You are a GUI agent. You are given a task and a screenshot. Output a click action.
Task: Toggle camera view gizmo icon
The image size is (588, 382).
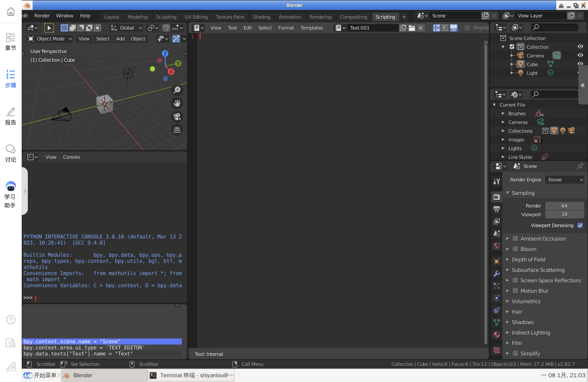[177, 117]
